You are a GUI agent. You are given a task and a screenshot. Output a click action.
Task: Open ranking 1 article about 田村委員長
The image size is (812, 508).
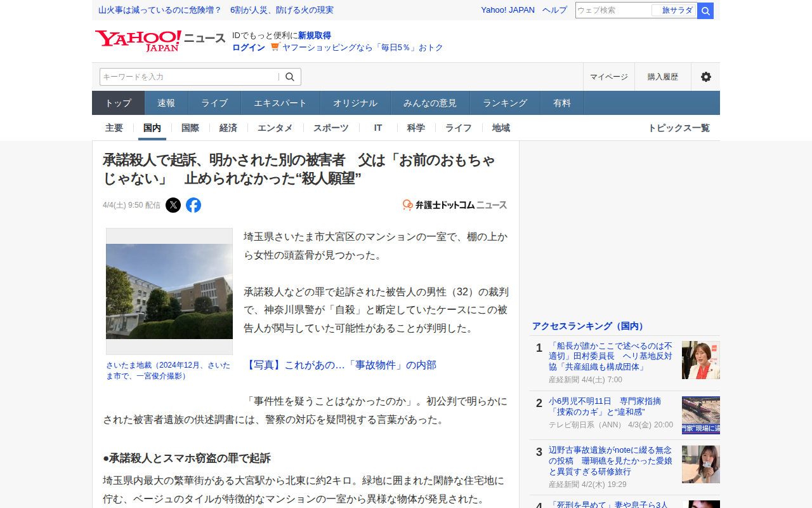(610, 356)
